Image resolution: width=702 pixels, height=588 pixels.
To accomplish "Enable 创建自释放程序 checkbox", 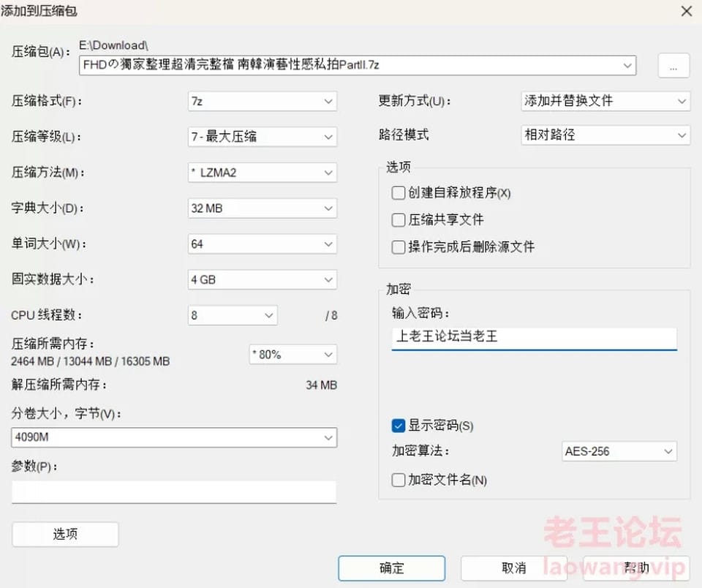I will click(x=398, y=193).
